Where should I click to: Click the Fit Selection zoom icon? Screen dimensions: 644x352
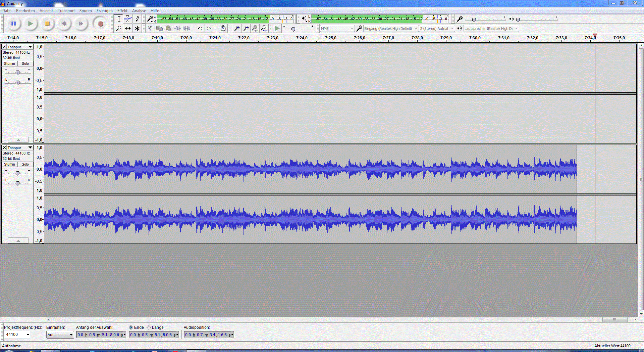click(255, 29)
